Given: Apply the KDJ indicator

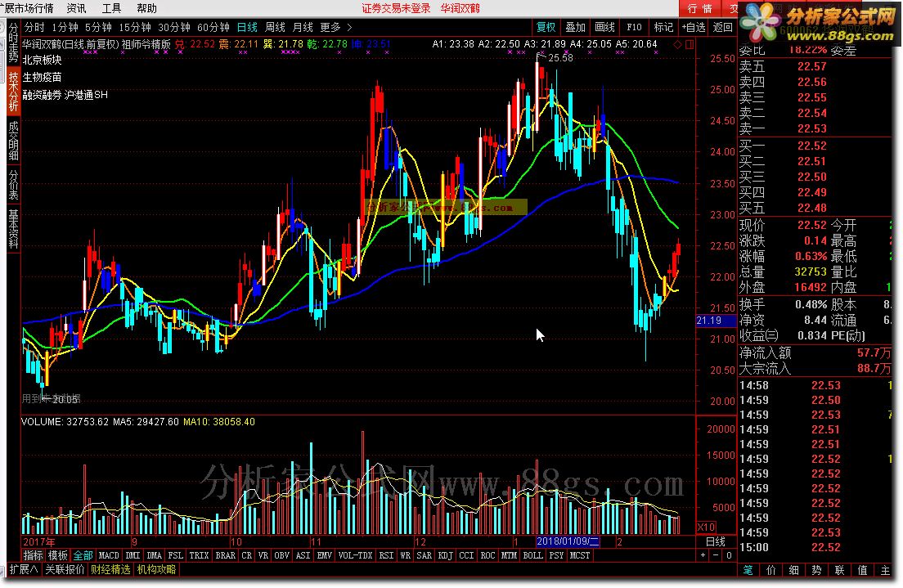Looking at the screenshot, I should (445, 555).
